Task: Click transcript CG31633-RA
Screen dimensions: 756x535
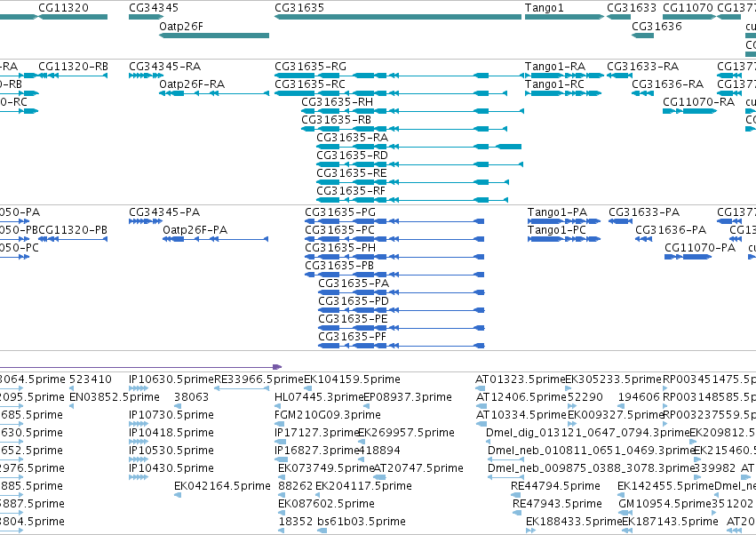Action: pos(619,76)
